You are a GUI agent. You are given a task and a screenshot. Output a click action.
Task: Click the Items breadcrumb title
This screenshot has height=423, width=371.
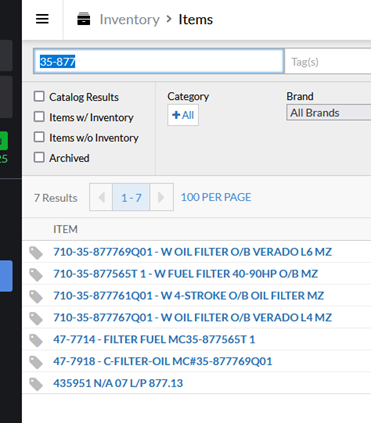[196, 19]
